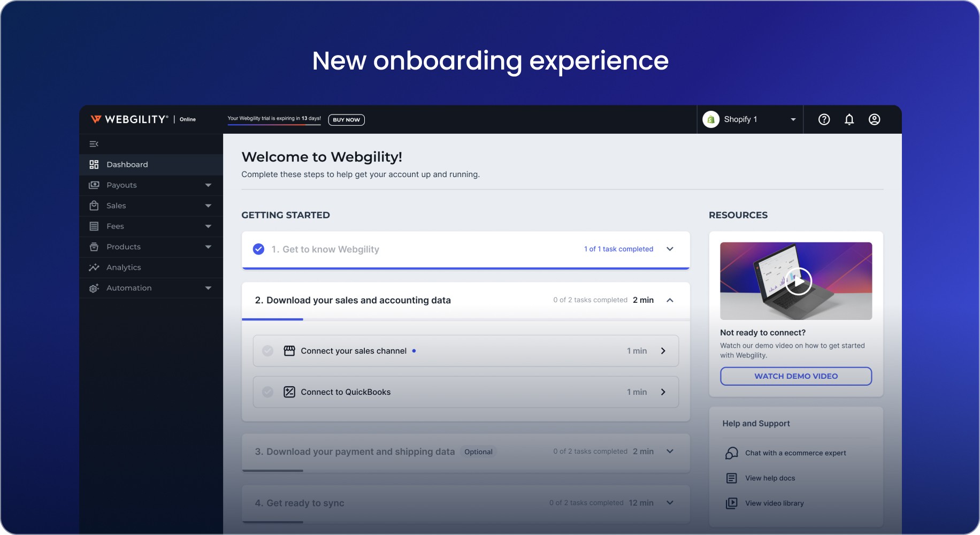Check the Connect your sales channel task circle
Screen dimensions: 980x535
pyautogui.click(x=267, y=350)
